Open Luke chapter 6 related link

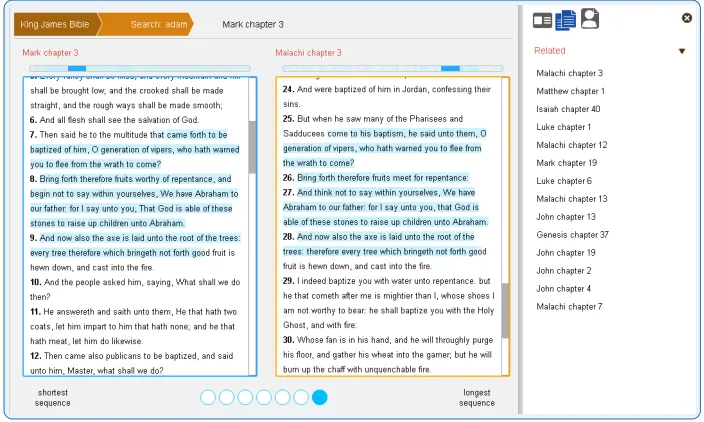click(x=564, y=181)
